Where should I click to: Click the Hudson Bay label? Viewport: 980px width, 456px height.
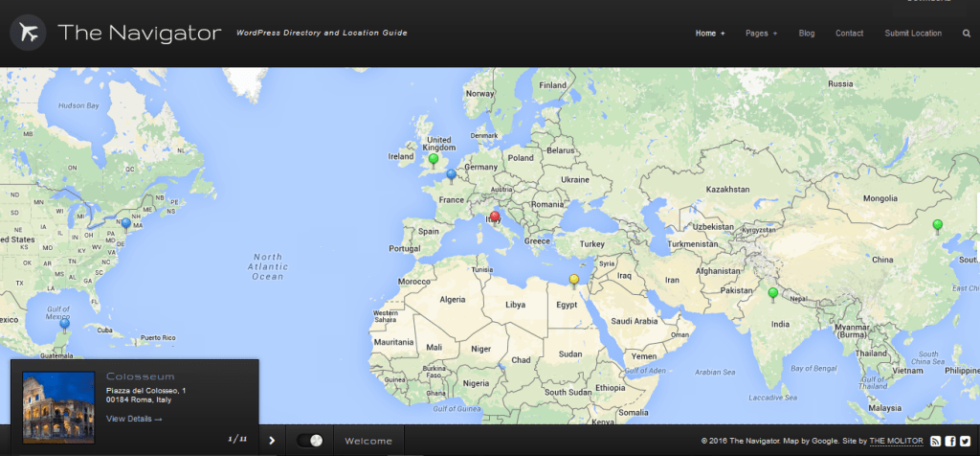78,105
